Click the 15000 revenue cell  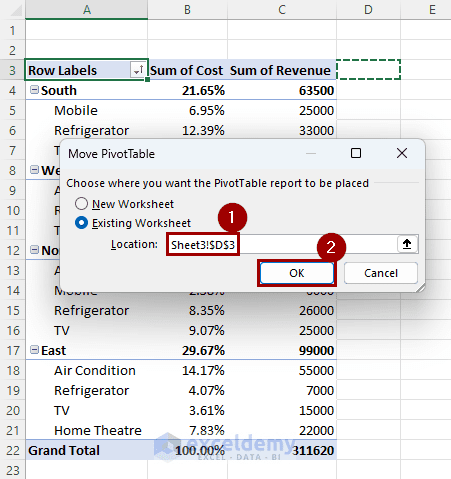[282, 410]
